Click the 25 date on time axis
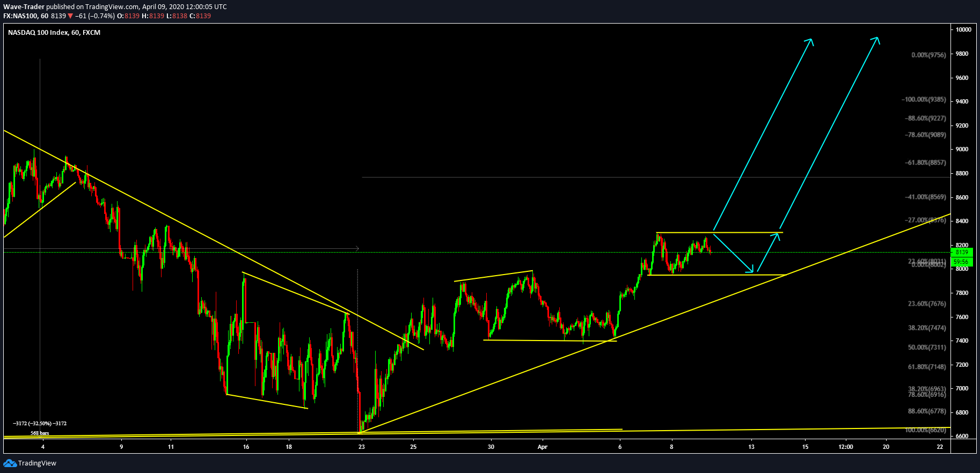The image size is (980, 473). (x=413, y=447)
